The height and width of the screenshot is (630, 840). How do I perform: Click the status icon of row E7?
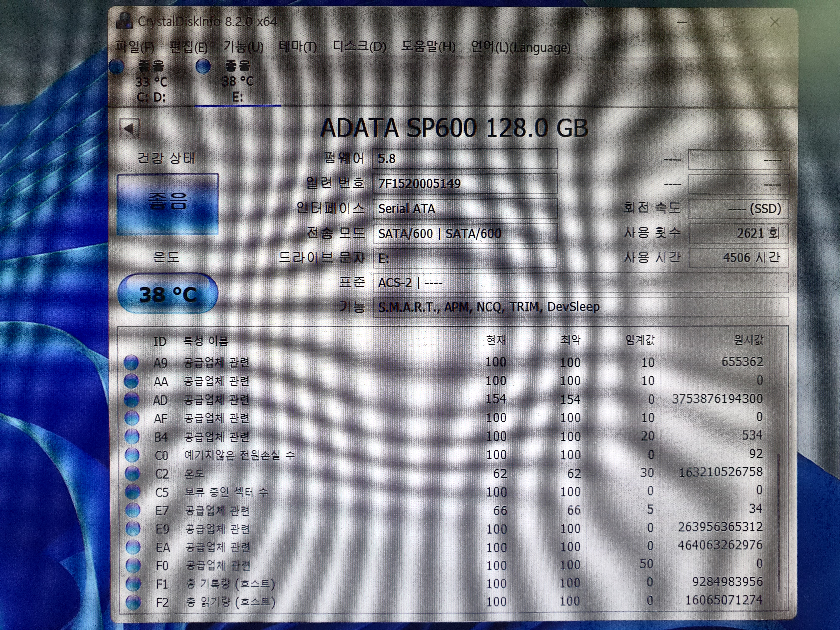point(133,510)
